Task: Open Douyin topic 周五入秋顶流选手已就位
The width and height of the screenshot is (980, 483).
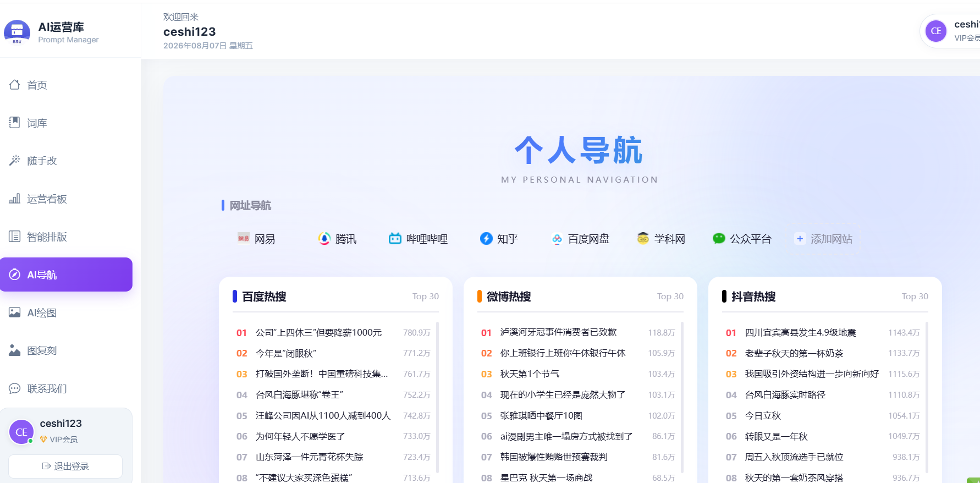Action: 794,457
